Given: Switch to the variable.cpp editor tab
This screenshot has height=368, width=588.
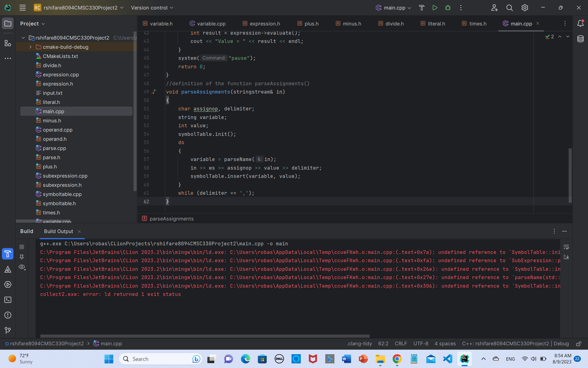Looking at the screenshot, I should [211, 23].
